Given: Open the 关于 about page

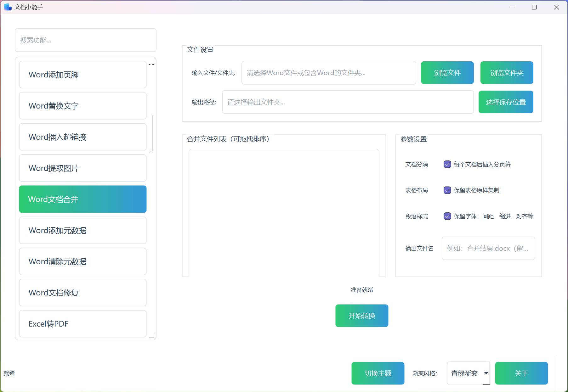Looking at the screenshot, I should coord(521,373).
